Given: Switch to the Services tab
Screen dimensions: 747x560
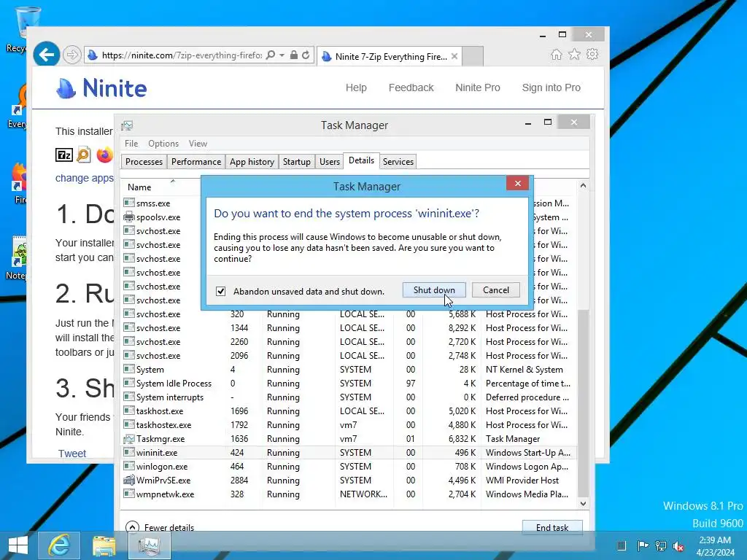Looking at the screenshot, I should [398, 161].
